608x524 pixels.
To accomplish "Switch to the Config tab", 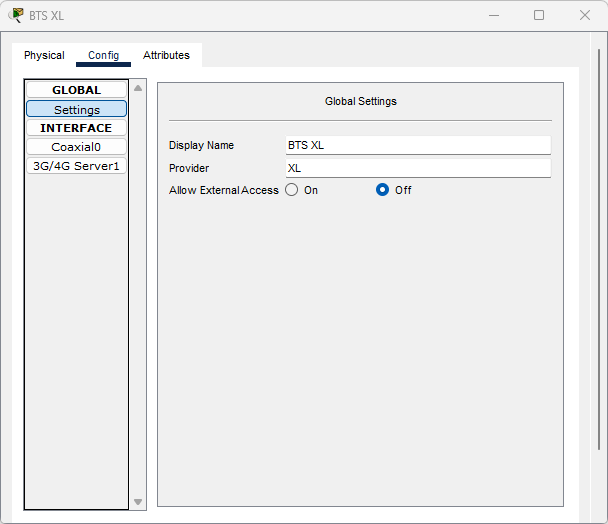I will tap(103, 55).
